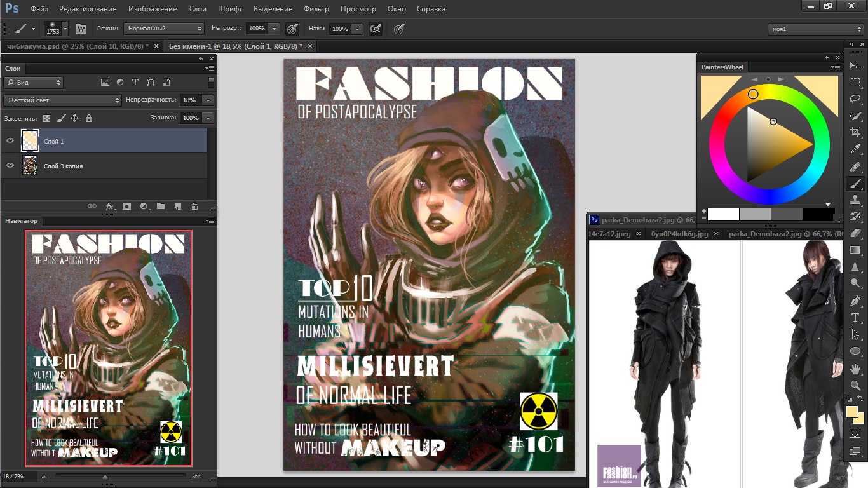Choose the Hand tool

coord(855,369)
